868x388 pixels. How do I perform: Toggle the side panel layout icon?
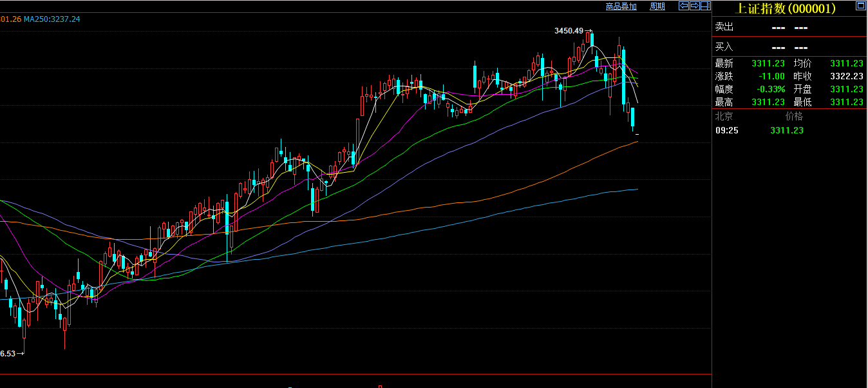(x=705, y=6)
